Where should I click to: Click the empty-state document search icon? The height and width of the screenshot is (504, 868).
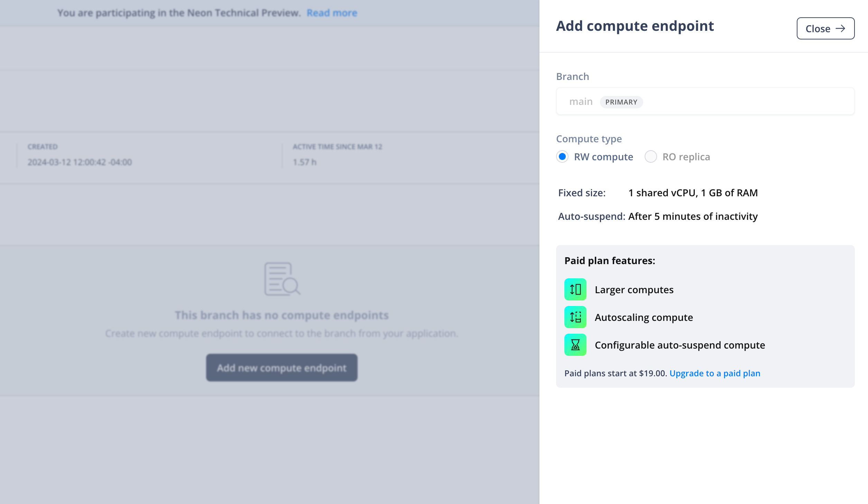click(282, 279)
